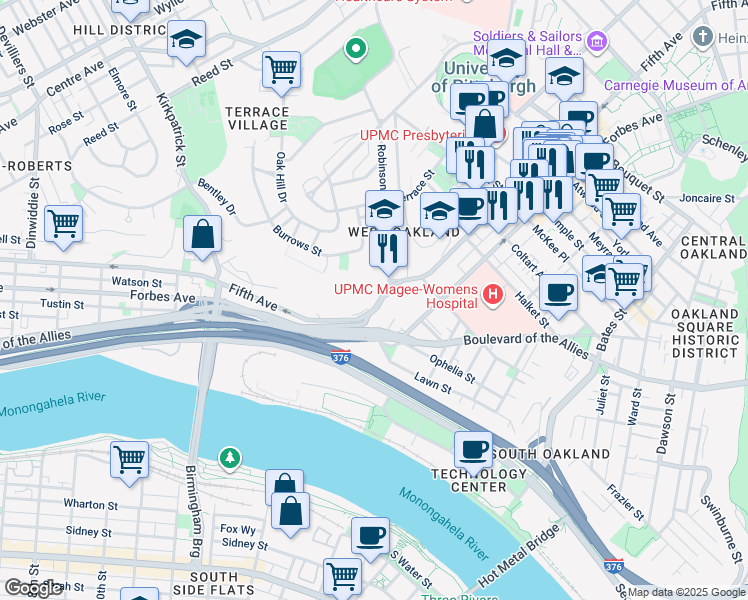Select the Oak Hill Dr street label

point(281,177)
